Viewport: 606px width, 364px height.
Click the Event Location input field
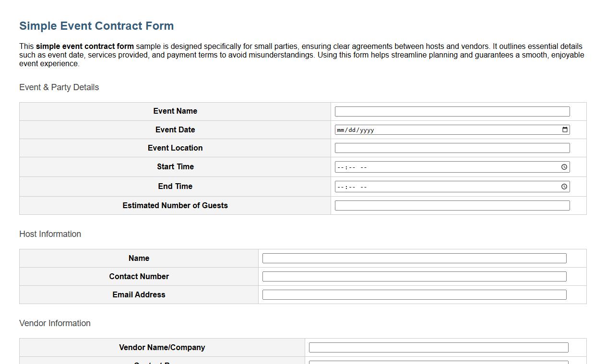point(452,148)
